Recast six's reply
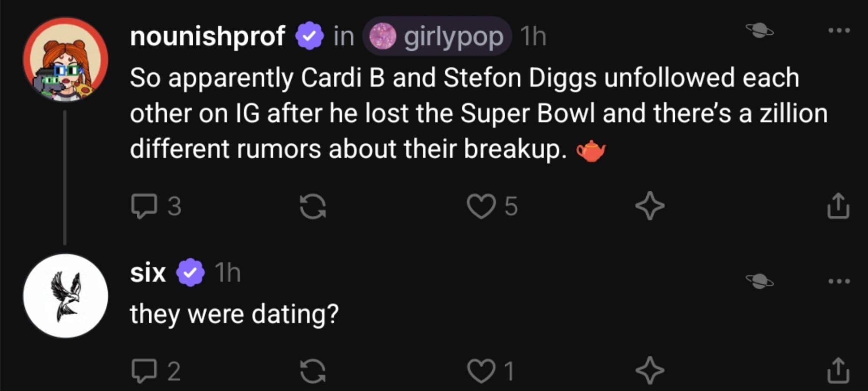The image size is (868, 391). (312, 371)
